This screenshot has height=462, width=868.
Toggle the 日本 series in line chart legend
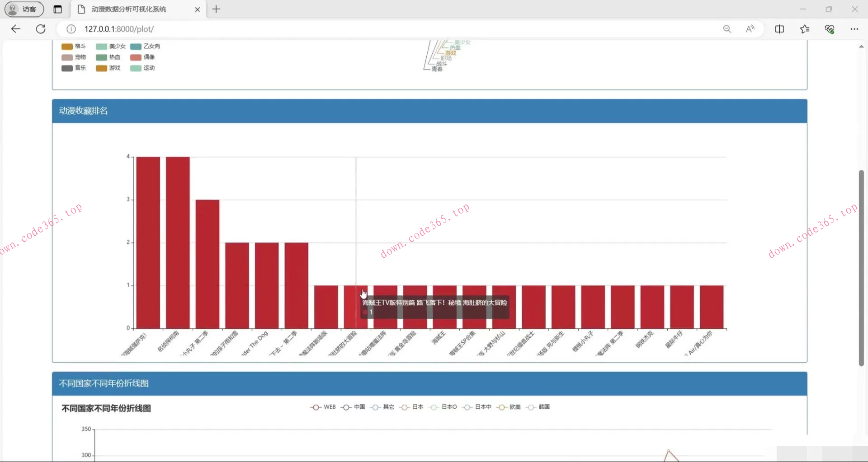[411, 407]
